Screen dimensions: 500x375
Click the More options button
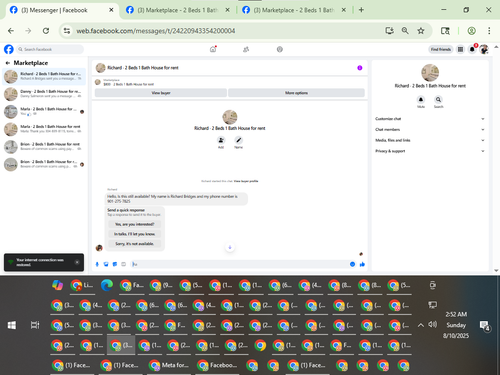point(296,93)
